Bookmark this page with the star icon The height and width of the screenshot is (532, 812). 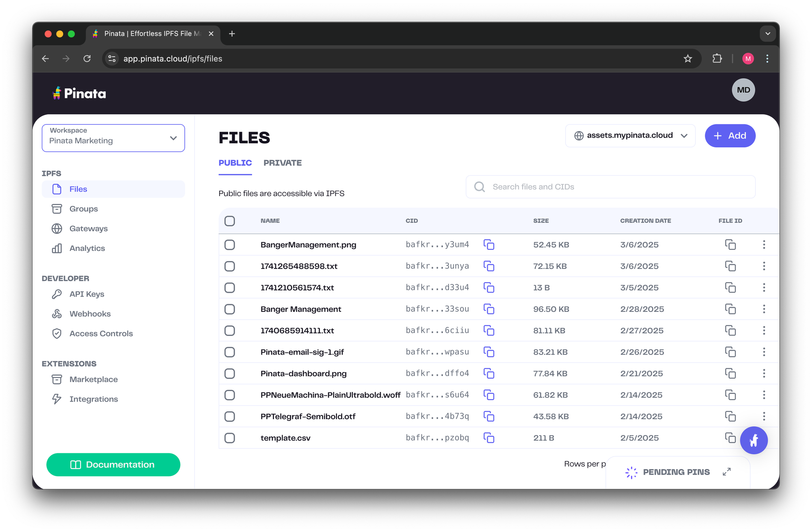click(687, 58)
